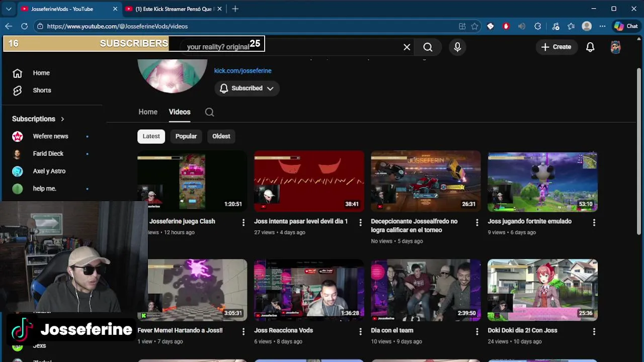Play Joss jugando fortnite emulado thumbnail

pyautogui.click(x=542, y=182)
